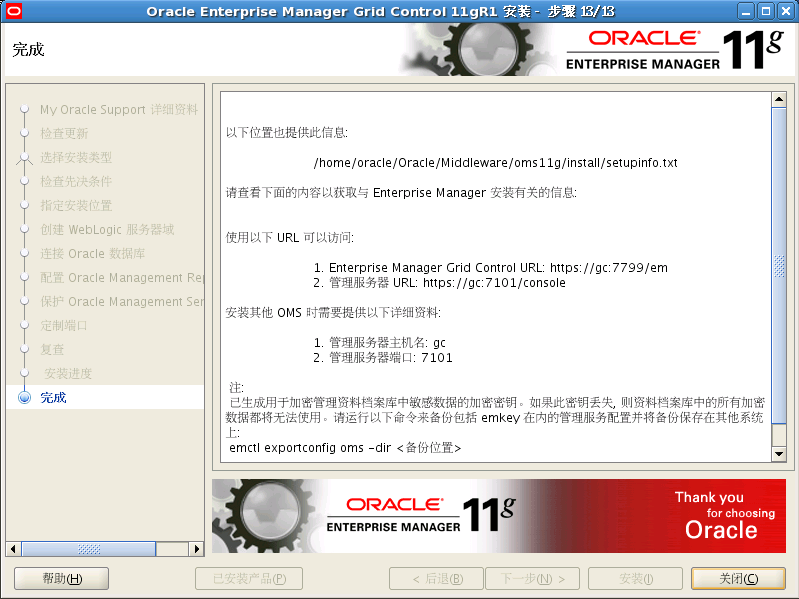Click the 管理服务器端口: 7101 line
The width and height of the screenshot is (799, 599).
point(383,358)
